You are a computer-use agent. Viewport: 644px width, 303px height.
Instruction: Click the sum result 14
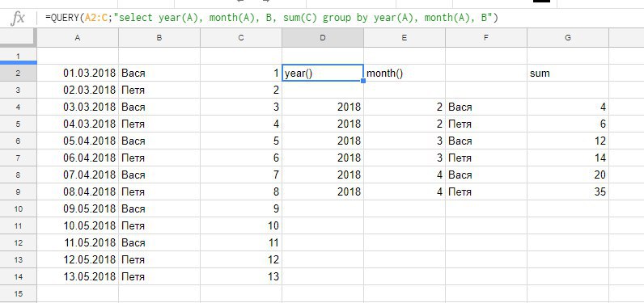click(x=568, y=158)
